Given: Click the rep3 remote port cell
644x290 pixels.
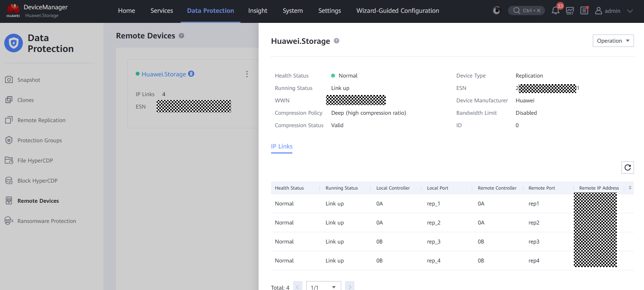Looking at the screenshot, I should click(534, 242).
